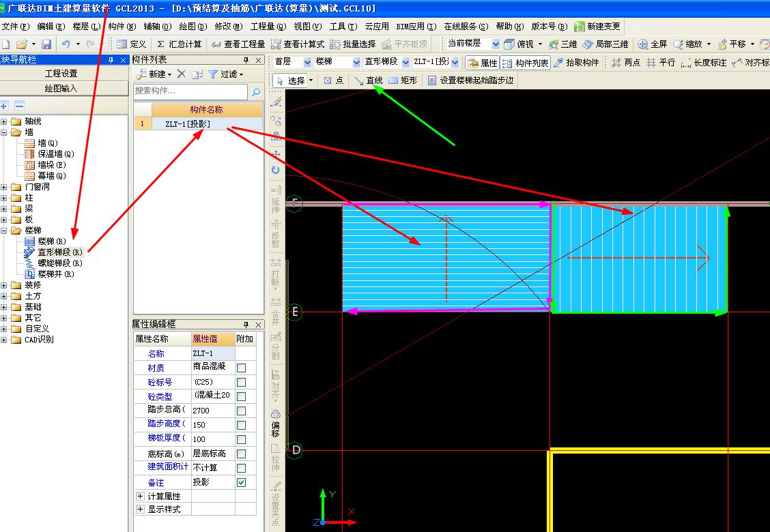Toggle 附加 checkbox for 砼标号 row
This screenshot has width=770, height=532.
[241, 382]
